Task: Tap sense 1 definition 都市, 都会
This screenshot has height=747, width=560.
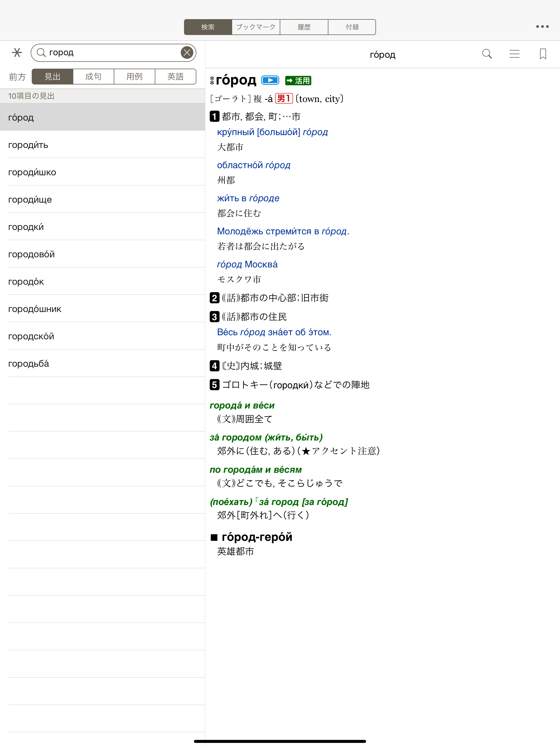Action: pos(261,116)
